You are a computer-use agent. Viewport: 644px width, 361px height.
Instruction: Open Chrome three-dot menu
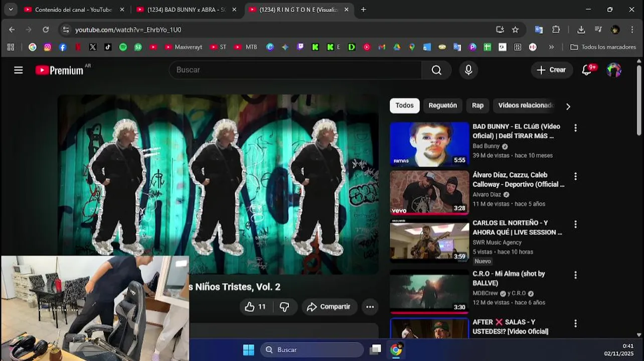(631, 30)
